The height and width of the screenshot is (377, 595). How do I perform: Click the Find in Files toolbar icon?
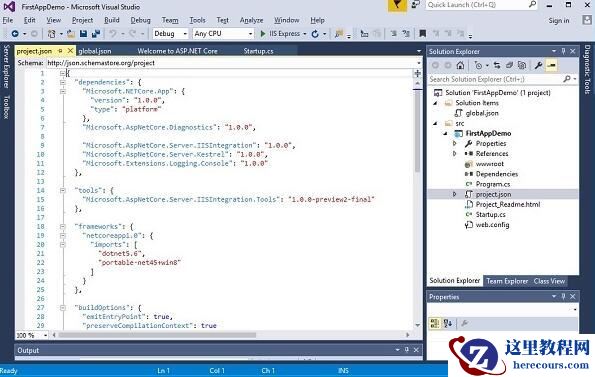(x=339, y=34)
